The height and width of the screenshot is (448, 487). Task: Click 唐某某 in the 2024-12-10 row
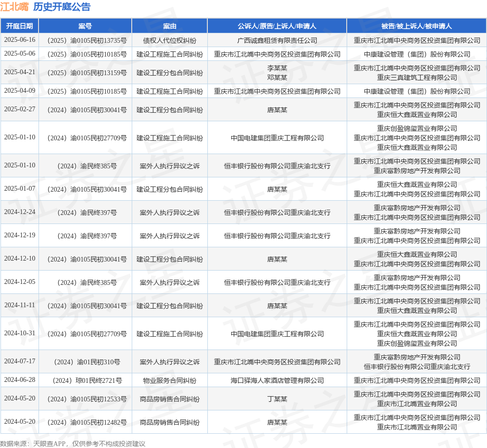277,259
